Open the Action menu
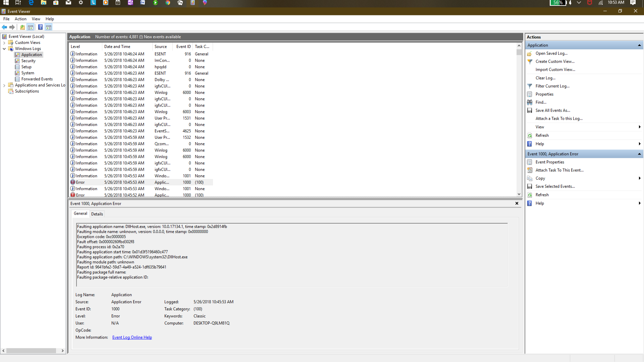The height and width of the screenshot is (362, 644). tap(20, 19)
